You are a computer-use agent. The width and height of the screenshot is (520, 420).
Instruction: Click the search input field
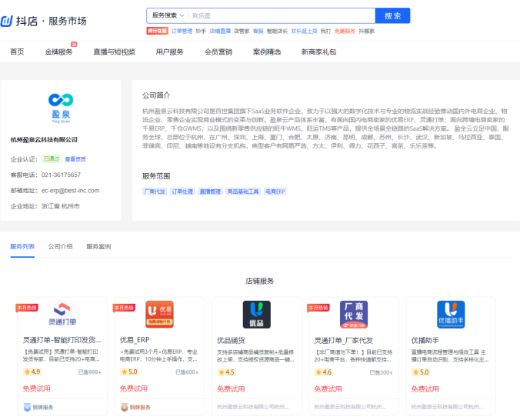coord(281,15)
